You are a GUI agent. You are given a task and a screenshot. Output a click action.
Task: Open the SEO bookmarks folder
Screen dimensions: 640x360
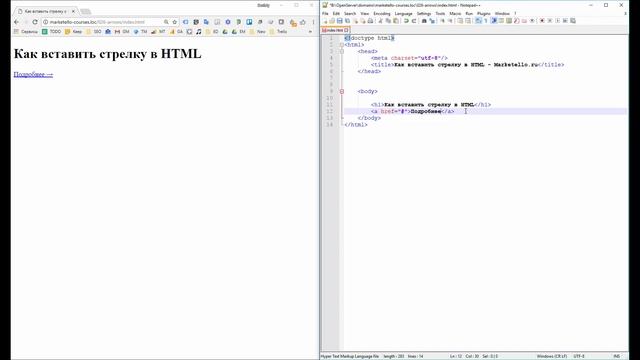pyautogui.click(x=94, y=31)
